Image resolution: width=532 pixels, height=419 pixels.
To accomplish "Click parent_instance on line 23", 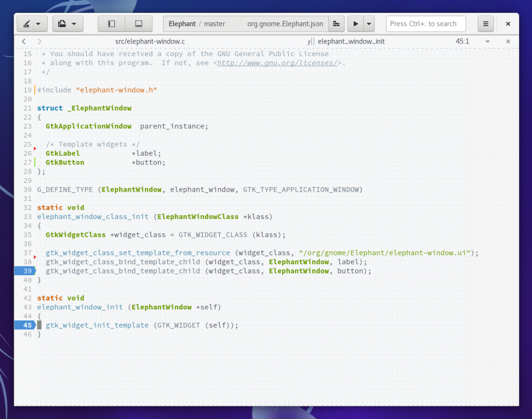I will 172,126.
